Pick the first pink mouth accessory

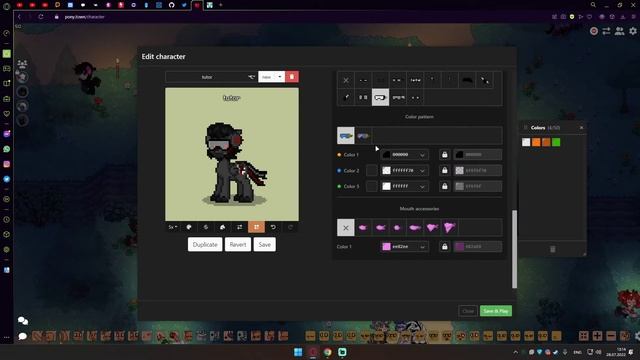point(363,228)
